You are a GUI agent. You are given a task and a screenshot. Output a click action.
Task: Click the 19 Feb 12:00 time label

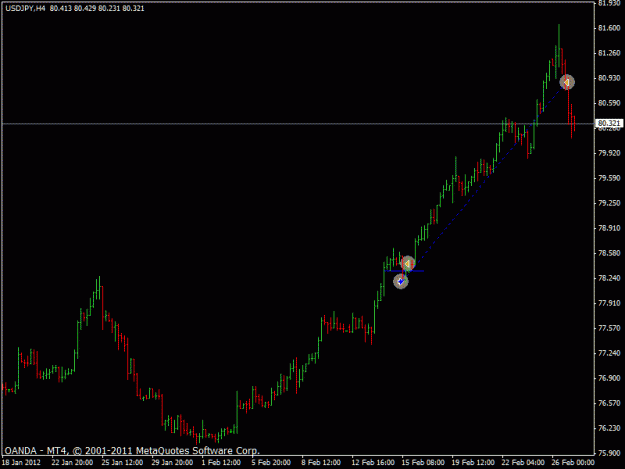473,463
